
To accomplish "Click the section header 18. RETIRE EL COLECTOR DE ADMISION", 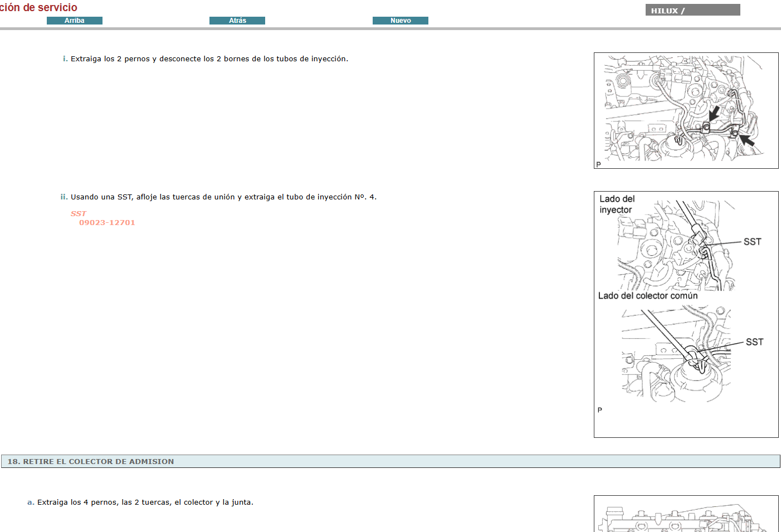I will 91,461.
